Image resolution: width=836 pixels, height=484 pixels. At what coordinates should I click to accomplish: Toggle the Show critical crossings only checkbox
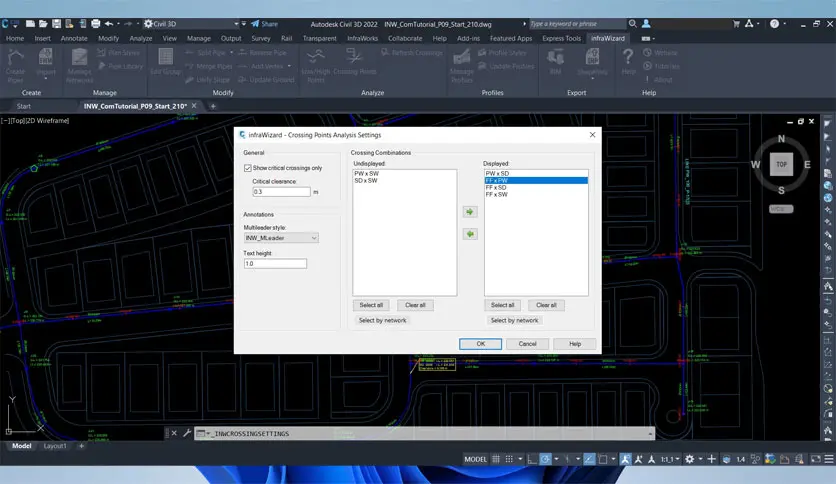click(x=247, y=168)
